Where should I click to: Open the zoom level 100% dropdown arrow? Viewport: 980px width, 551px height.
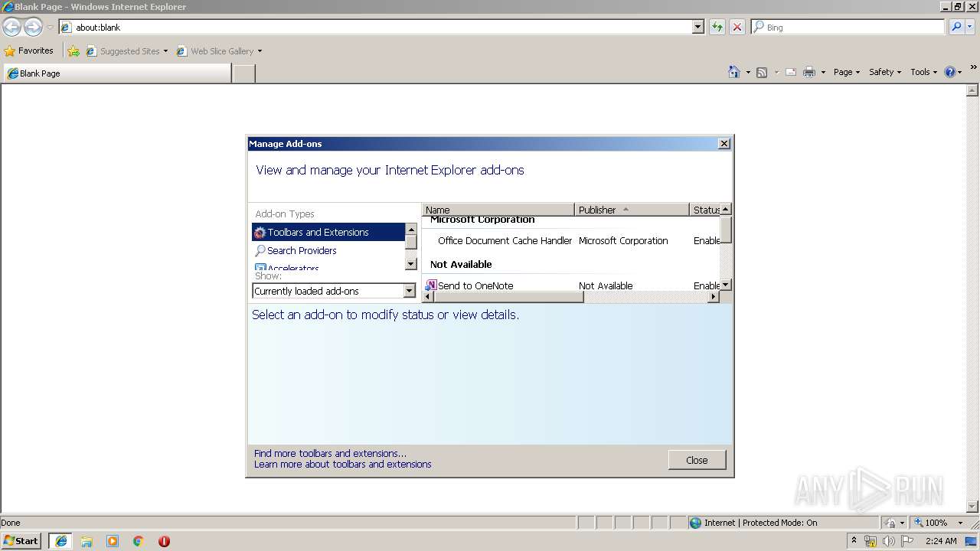point(960,523)
